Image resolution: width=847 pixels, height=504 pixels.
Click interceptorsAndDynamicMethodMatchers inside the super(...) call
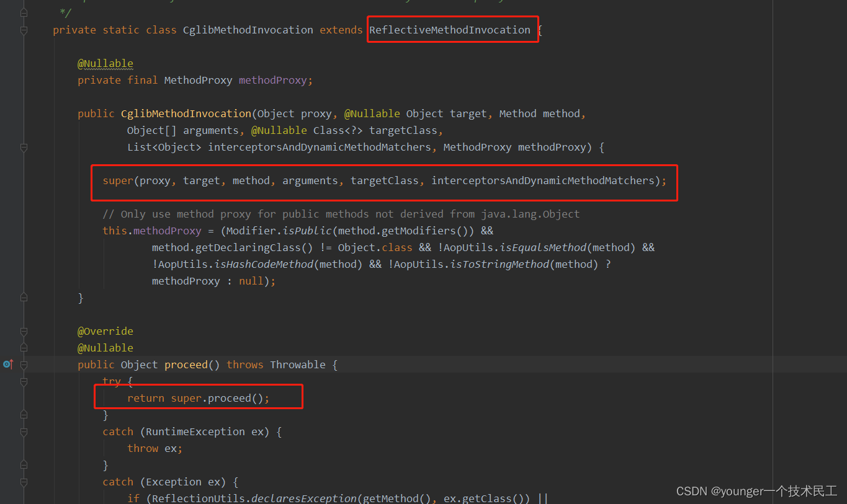click(543, 180)
